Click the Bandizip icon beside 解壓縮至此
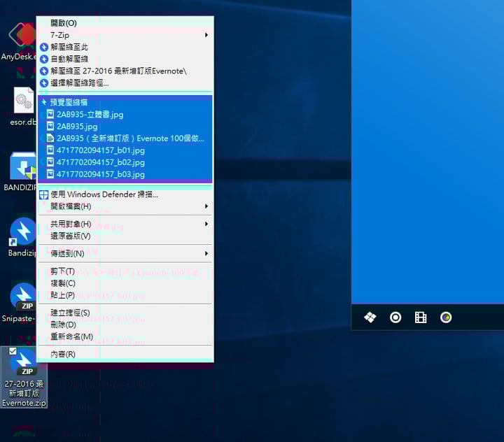 pyautogui.click(x=44, y=48)
